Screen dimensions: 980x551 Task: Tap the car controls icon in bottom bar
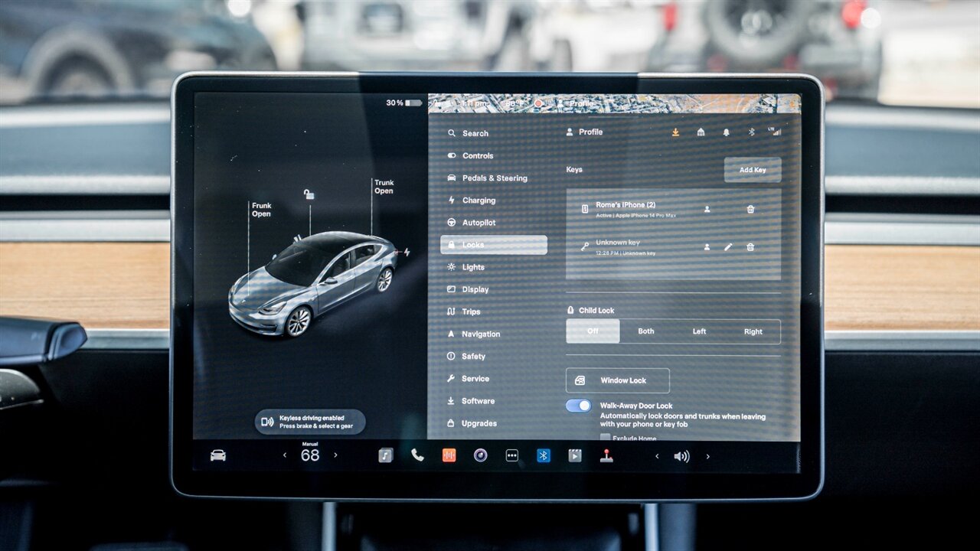pos(218,455)
